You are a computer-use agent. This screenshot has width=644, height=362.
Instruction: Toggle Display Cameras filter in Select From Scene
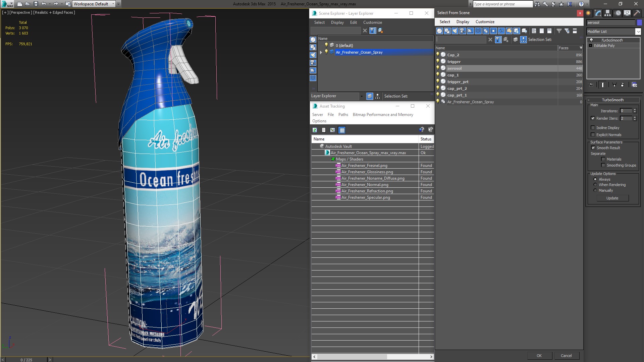point(463,31)
